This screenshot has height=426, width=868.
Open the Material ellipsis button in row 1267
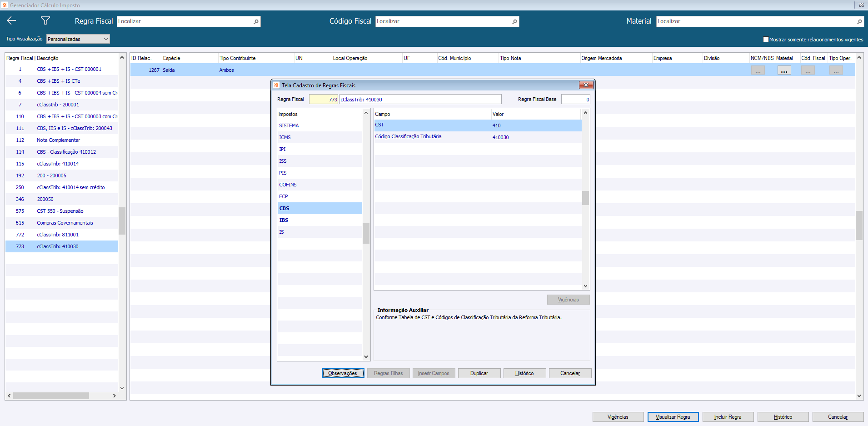tap(784, 70)
